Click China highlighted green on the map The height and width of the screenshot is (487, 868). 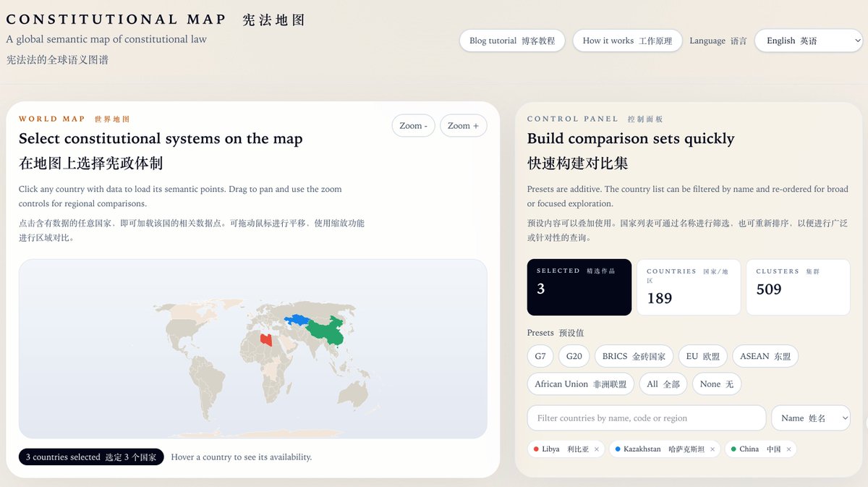pos(325,331)
